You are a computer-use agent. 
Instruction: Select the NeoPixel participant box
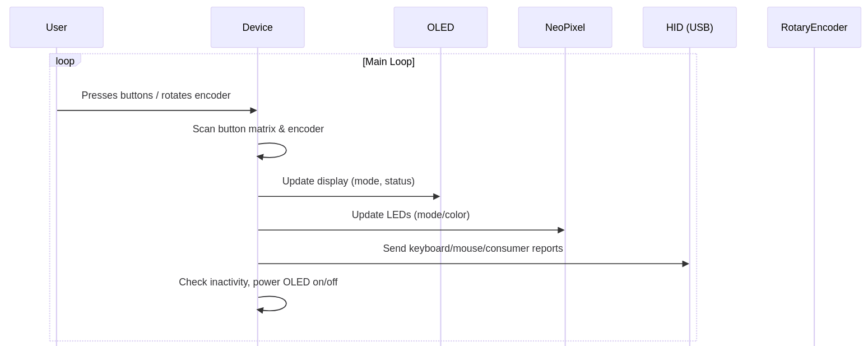565,27
